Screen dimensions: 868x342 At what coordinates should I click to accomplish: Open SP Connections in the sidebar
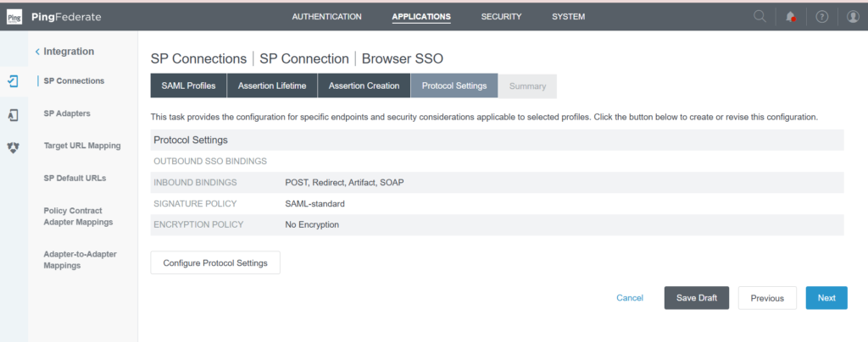[74, 80]
